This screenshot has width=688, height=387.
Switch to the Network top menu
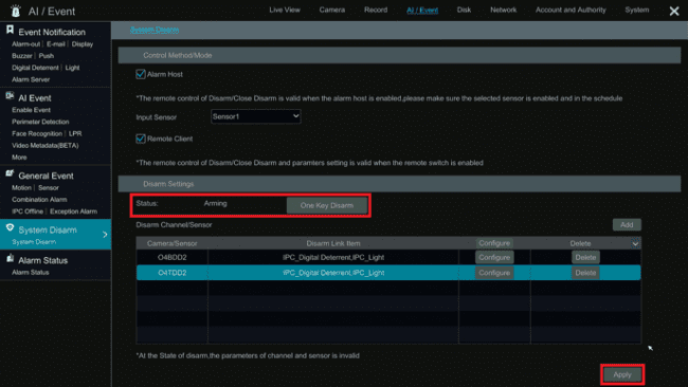[503, 10]
